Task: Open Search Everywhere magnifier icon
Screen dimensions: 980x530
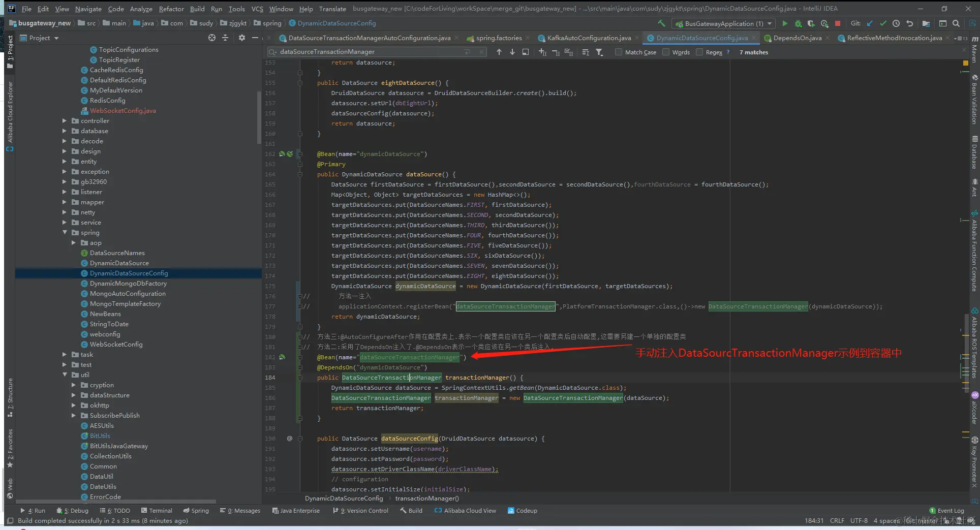Action: pos(956,23)
